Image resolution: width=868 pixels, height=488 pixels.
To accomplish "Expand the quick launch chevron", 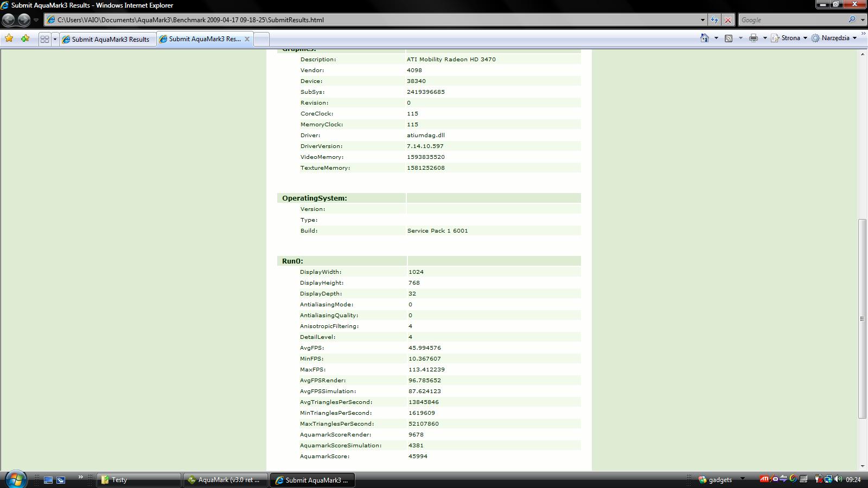I will click(80, 477).
